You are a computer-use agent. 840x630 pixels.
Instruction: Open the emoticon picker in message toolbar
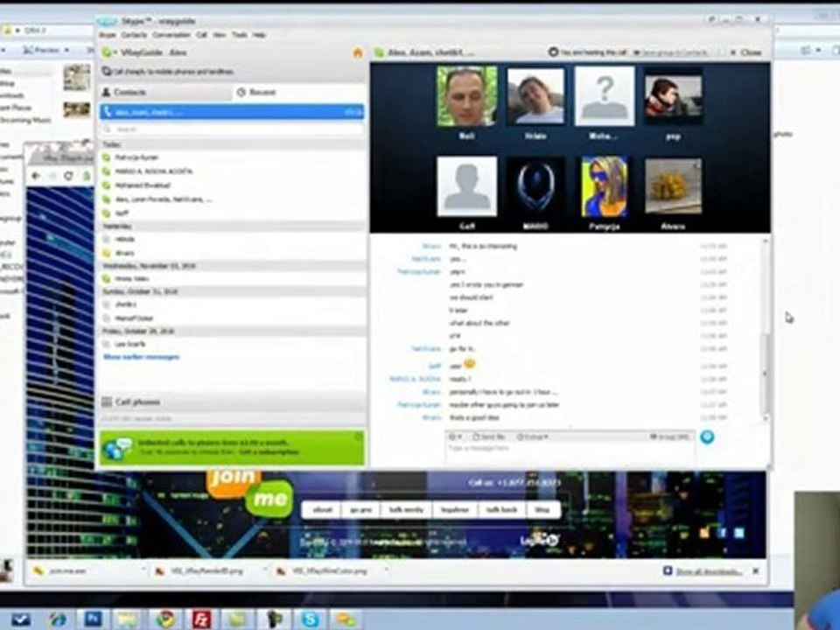(x=455, y=437)
